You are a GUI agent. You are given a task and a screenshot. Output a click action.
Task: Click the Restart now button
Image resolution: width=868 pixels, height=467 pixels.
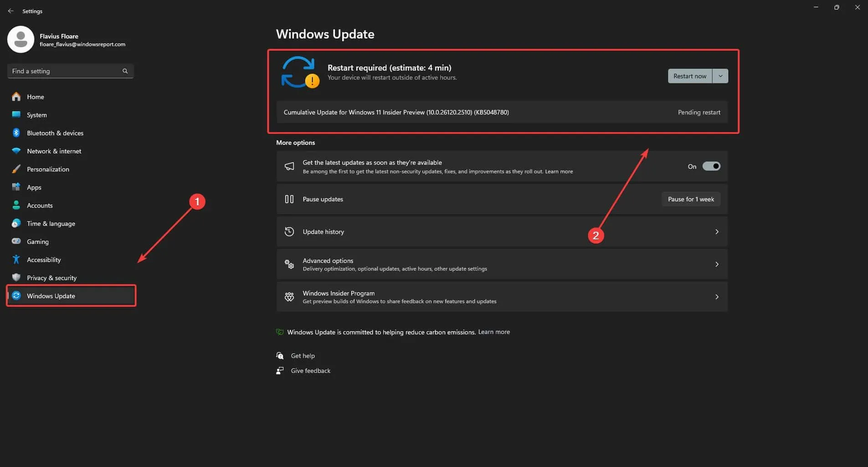pyautogui.click(x=690, y=76)
